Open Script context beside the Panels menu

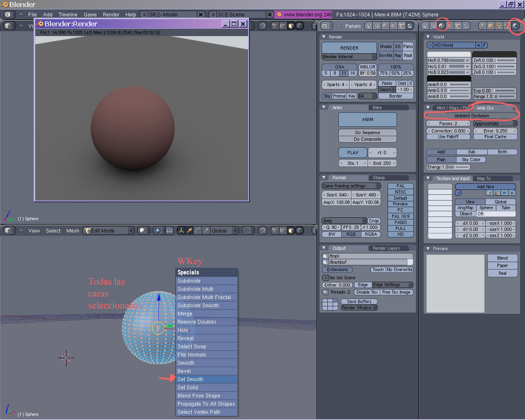[x=377, y=26]
